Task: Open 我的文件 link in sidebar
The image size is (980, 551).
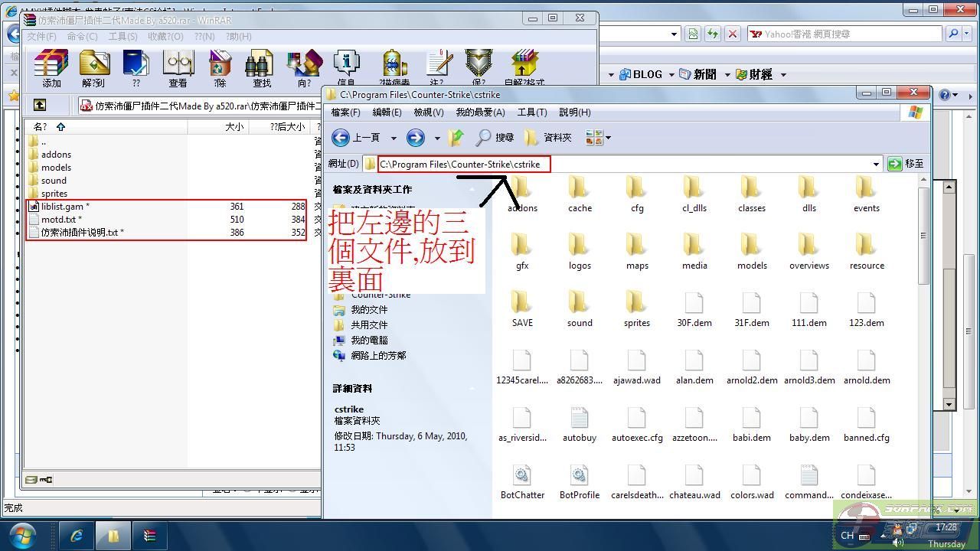Action: click(369, 310)
